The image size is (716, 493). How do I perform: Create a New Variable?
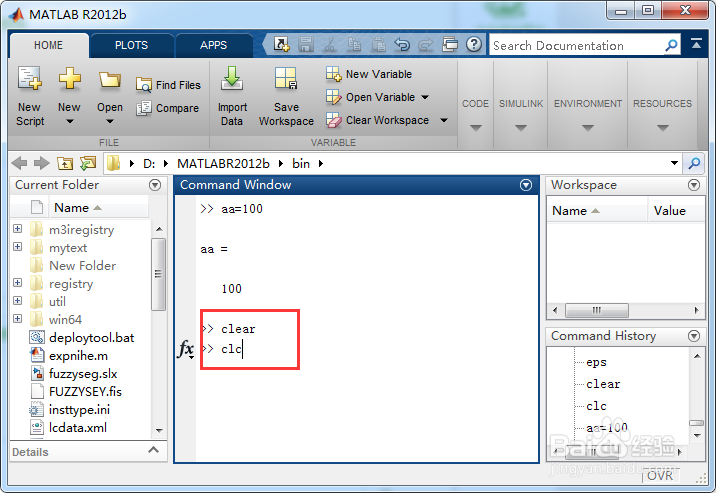coord(369,74)
